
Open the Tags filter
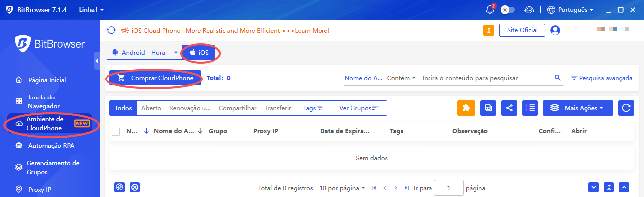[313, 108]
